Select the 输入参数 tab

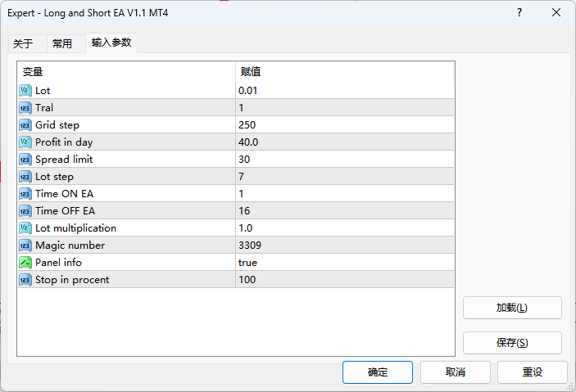[x=111, y=43]
